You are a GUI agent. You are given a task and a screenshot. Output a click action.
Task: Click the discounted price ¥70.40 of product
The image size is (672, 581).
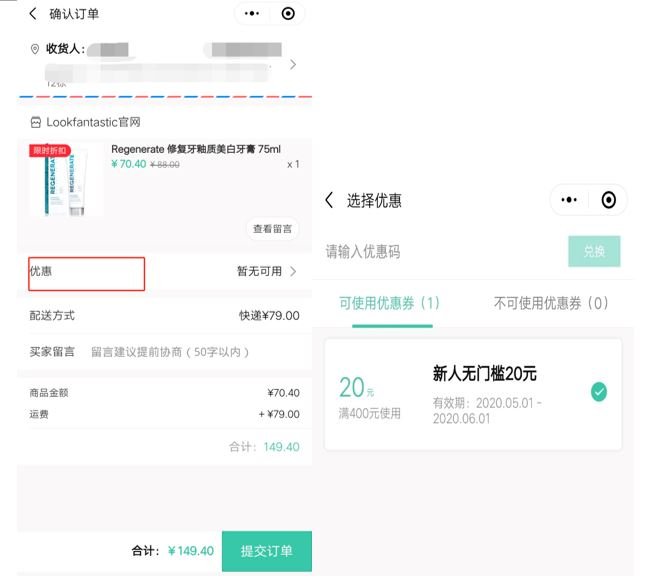coord(129,164)
